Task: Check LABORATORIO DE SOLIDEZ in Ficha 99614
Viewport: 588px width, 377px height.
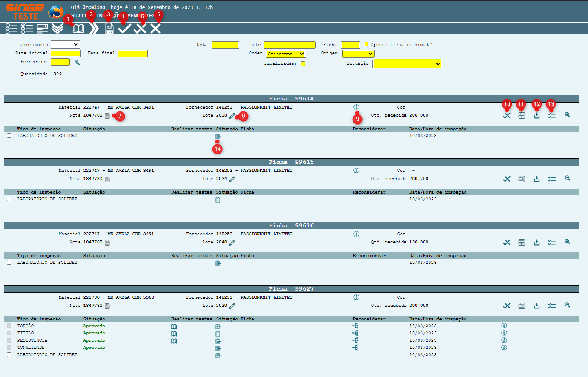Action: pyautogui.click(x=9, y=136)
